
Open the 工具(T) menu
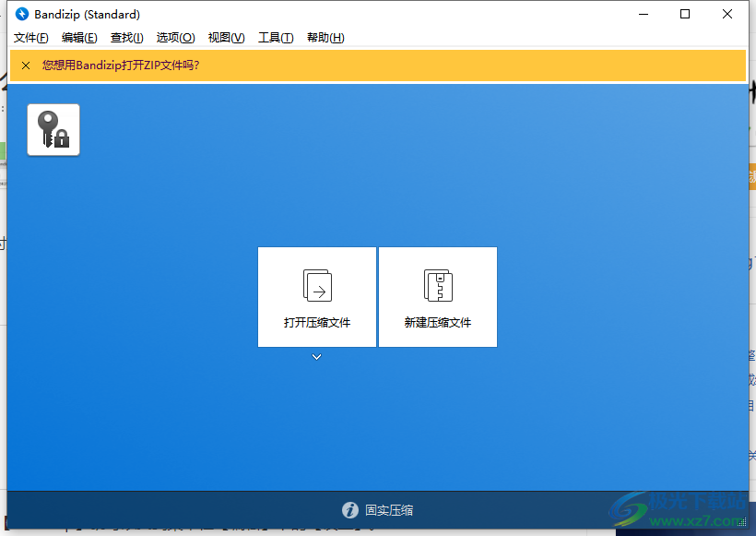[x=276, y=38]
